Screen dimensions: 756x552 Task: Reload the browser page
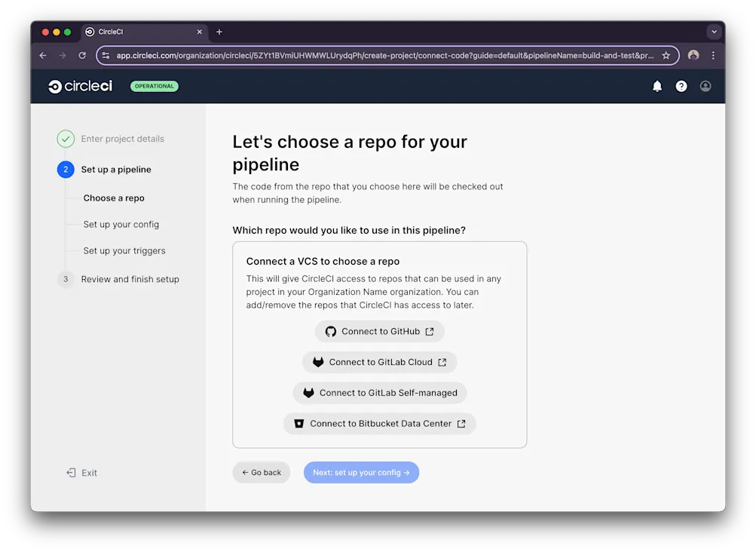pyautogui.click(x=82, y=56)
